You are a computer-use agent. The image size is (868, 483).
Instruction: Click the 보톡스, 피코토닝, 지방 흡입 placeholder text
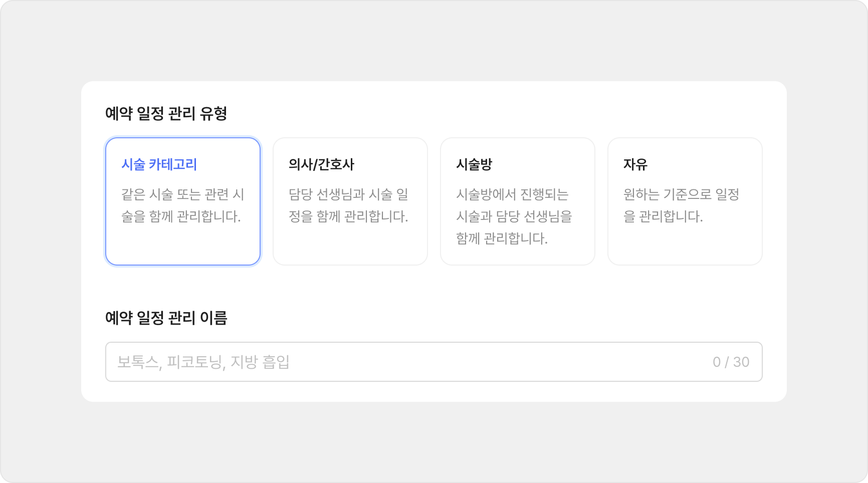(x=203, y=362)
